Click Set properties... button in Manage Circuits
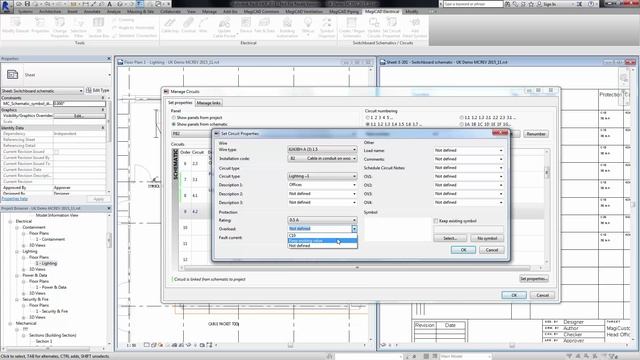This screenshot has width=640, height=360. click(x=533, y=279)
